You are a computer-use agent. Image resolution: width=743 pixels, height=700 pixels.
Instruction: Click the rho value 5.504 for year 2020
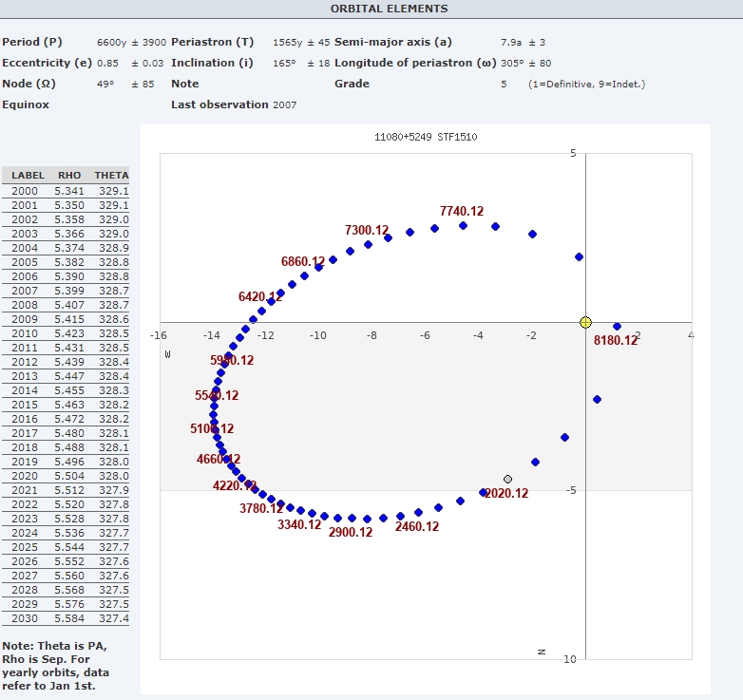pyautogui.click(x=69, y=476)
